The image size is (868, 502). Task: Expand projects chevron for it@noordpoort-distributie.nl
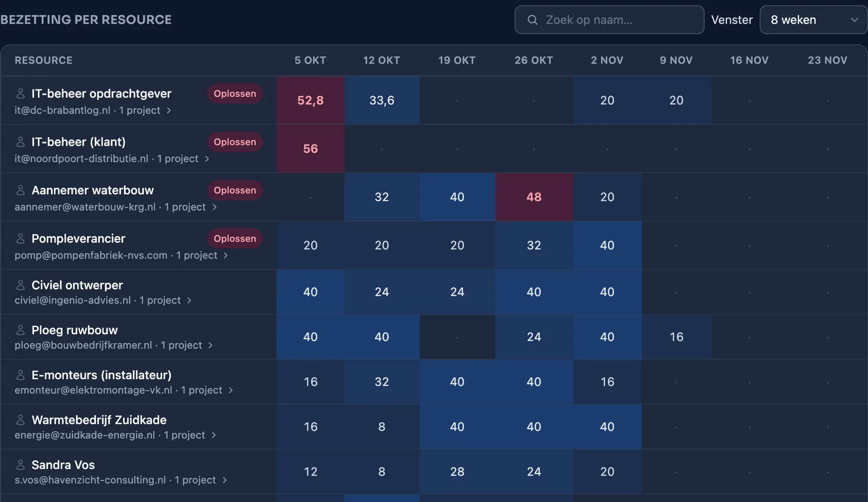(207, 158)
